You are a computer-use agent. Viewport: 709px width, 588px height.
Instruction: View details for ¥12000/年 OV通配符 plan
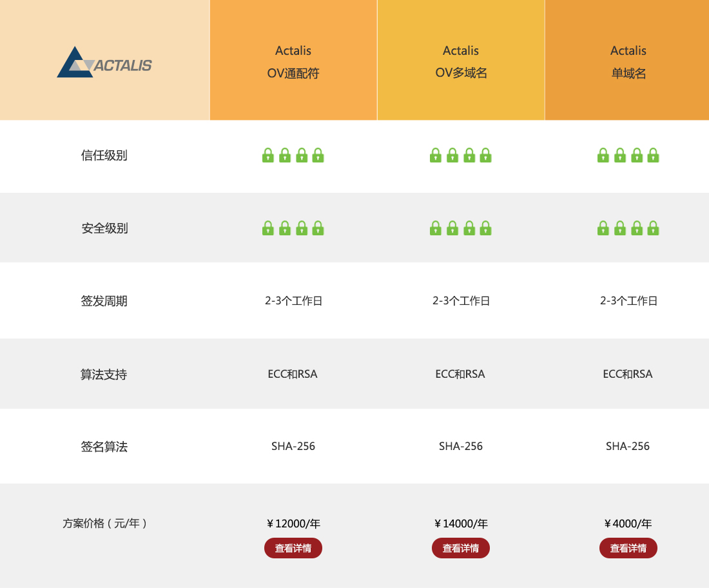click(293, 548)
